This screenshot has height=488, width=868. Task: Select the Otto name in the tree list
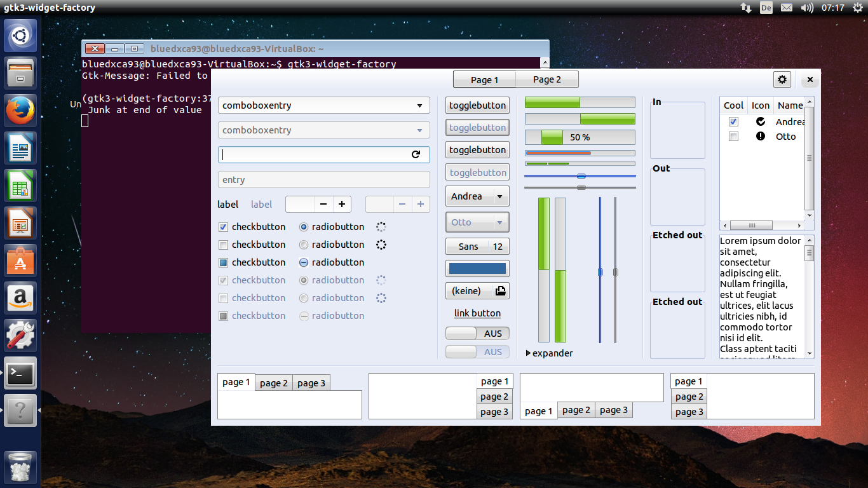pyautogui.click(x=785, y=137)
